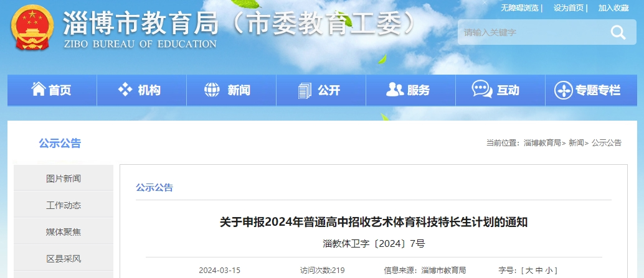
Task: Click the magnifier search icon
Action: [618, 32]
